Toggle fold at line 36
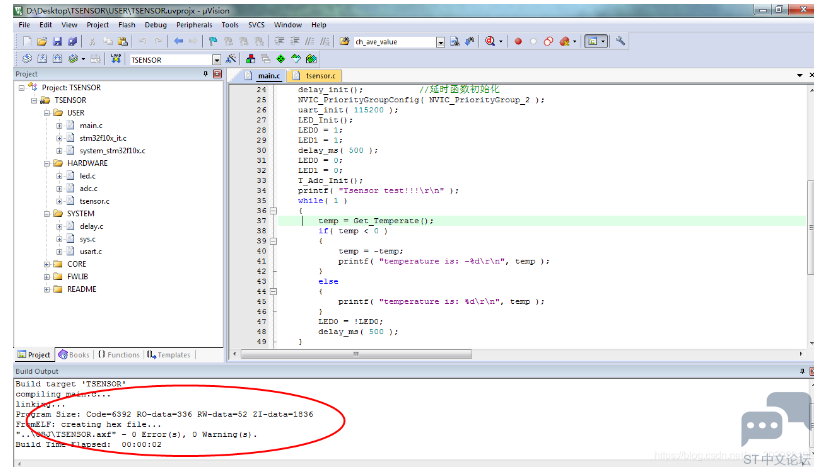The width and height of the screenshot is (820, 475). 274,211
